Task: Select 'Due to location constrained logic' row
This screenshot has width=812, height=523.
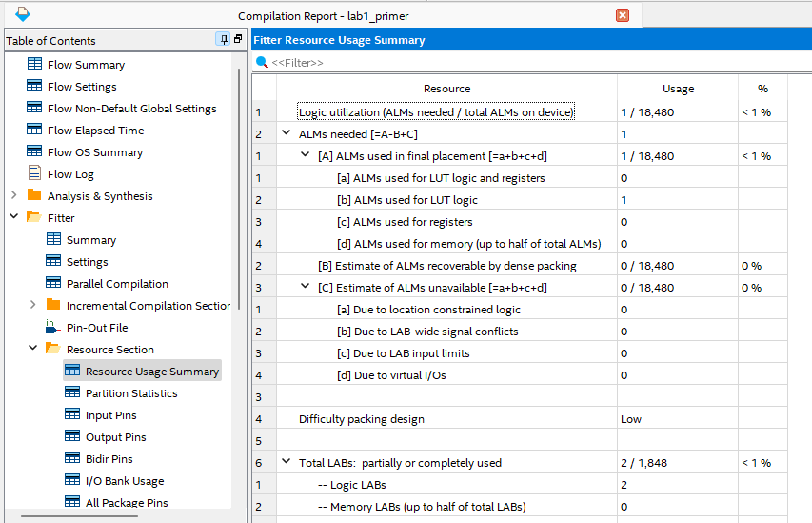Action: point(428,310)
